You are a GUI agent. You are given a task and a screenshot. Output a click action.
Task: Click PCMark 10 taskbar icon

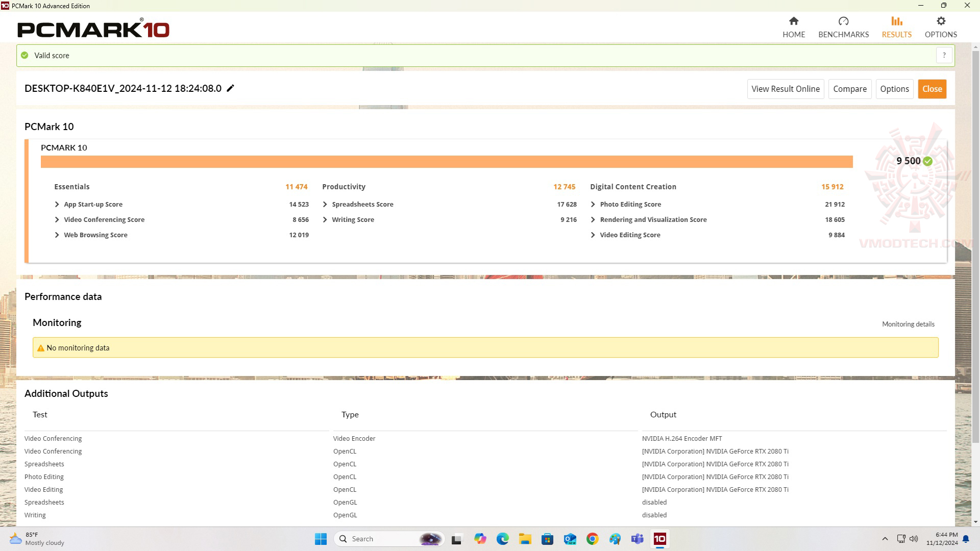(x=659, y=539)
